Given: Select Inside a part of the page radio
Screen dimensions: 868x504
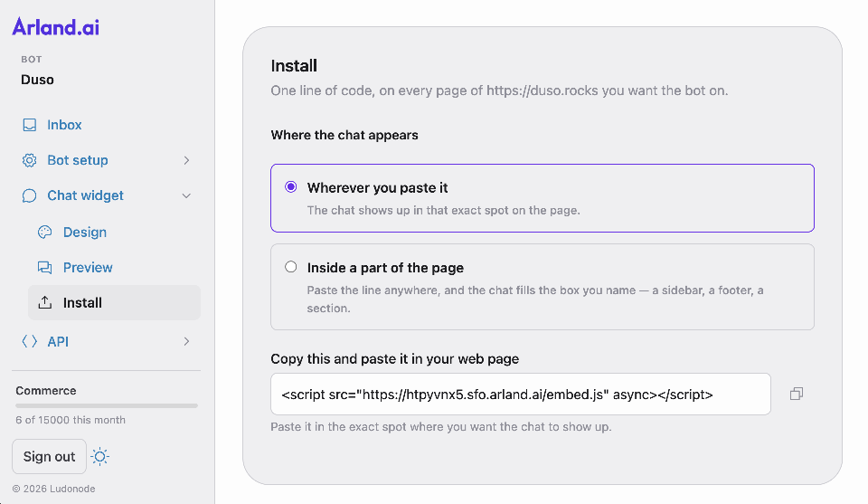Looking at the screenshot, I should pyautogui.click(x=290, y=267).
